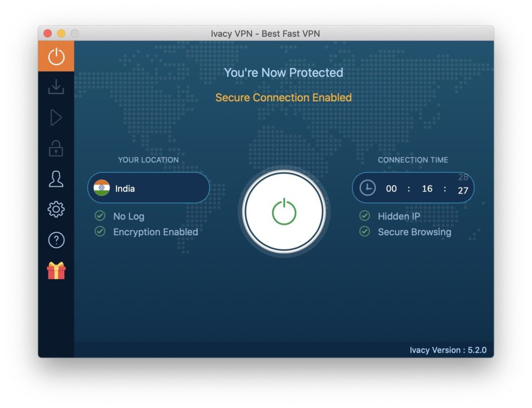This screenshot has width=532, height=408.
Task: Click the 'CONNECTION TIME' label
Action: pos(413,160)
